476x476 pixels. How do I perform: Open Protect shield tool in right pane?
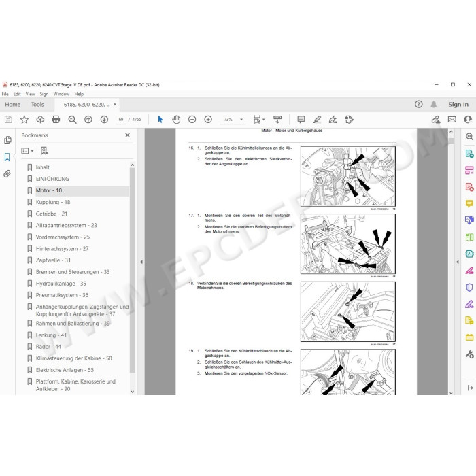click(x=469, y=287)
